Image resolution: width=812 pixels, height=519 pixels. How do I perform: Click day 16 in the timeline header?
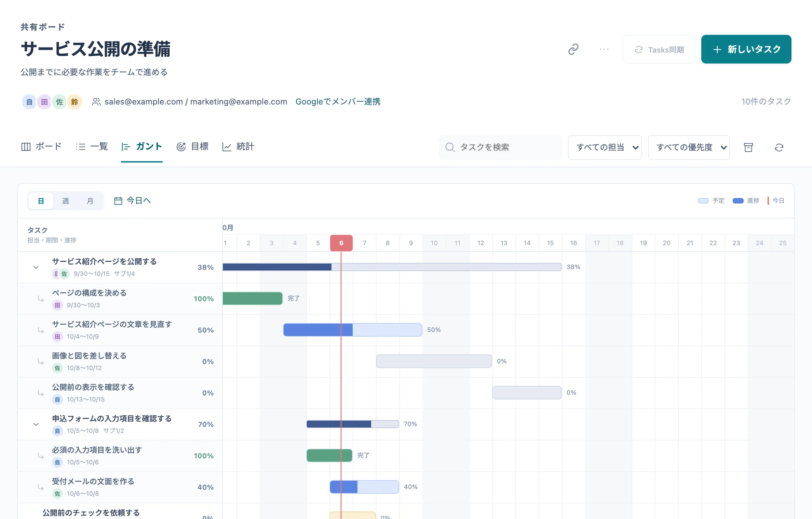tap(573, 243)
